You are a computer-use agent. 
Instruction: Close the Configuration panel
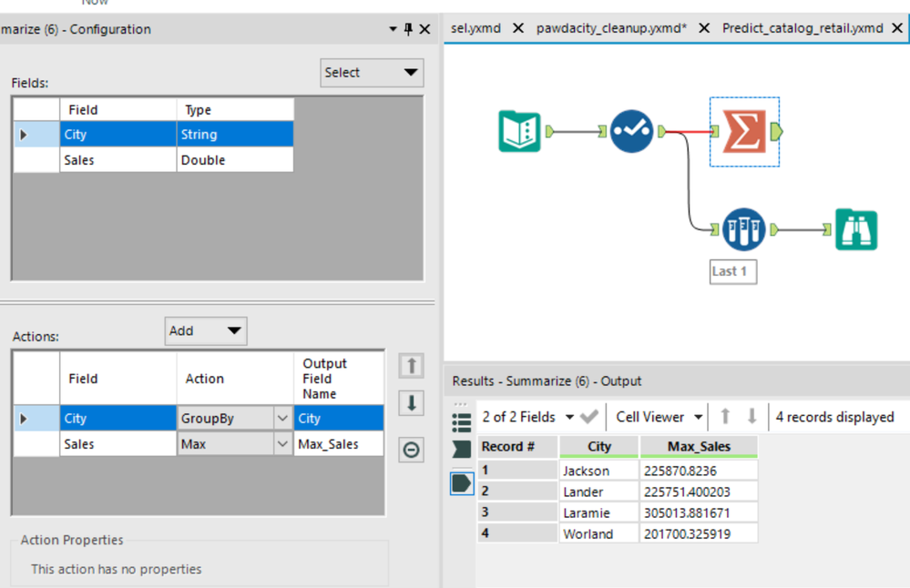(424, 29)
